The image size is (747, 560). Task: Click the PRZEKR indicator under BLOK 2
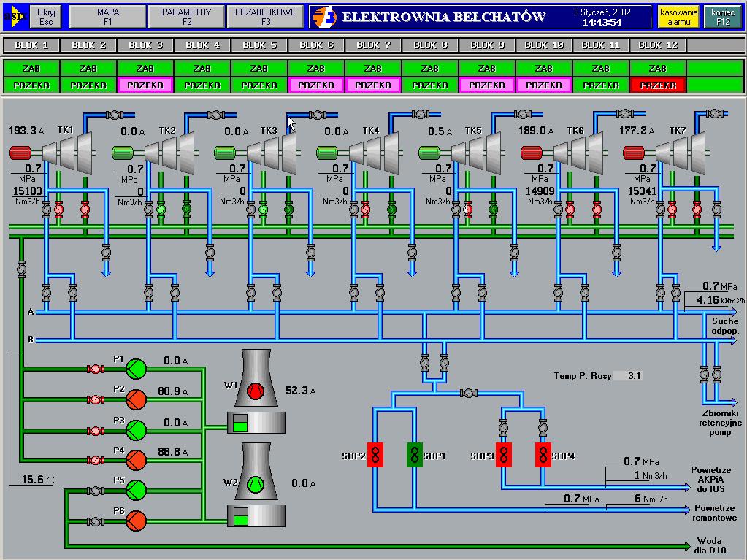(88, 85)
